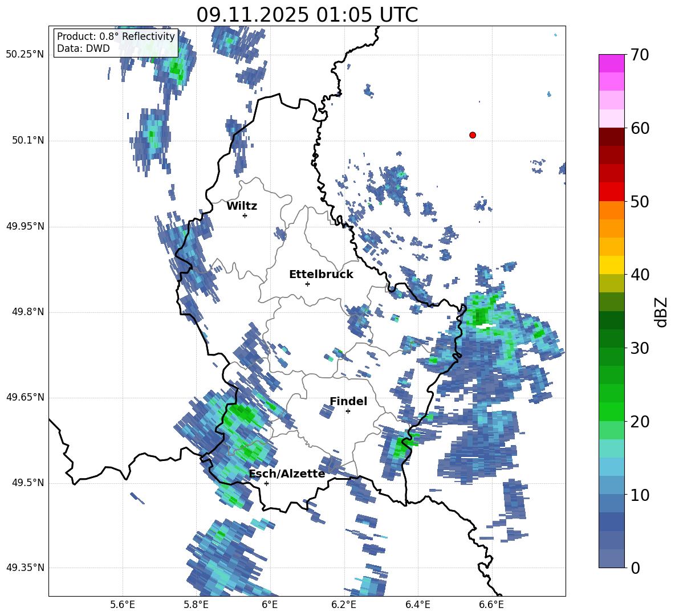
Task: Click the 49.65°N latitude label
Action: coord(25,397)
